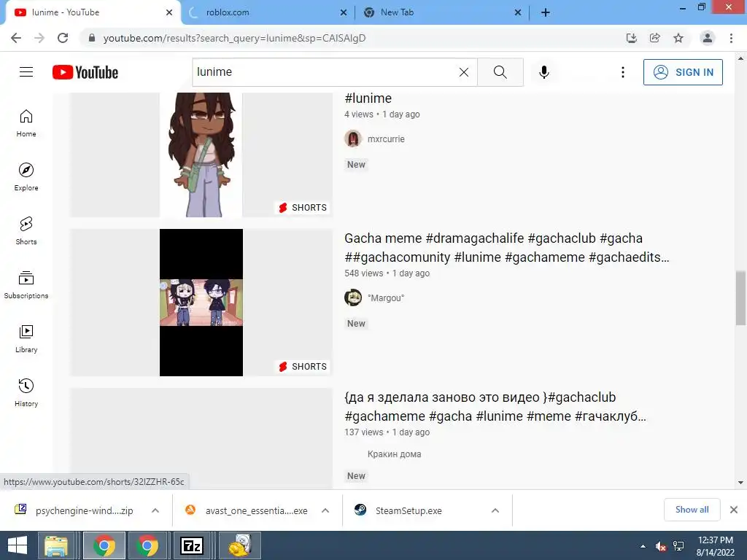Open the Gacha meme #dramagachalife video title
The image size is (747, 560).
click(x=506, y=248)
